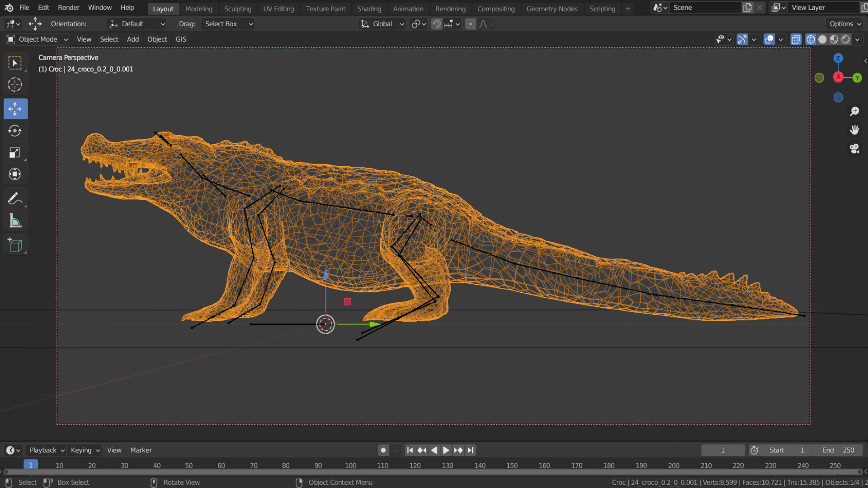Switch to Sculpting workspace tab

tap(238, 9)
